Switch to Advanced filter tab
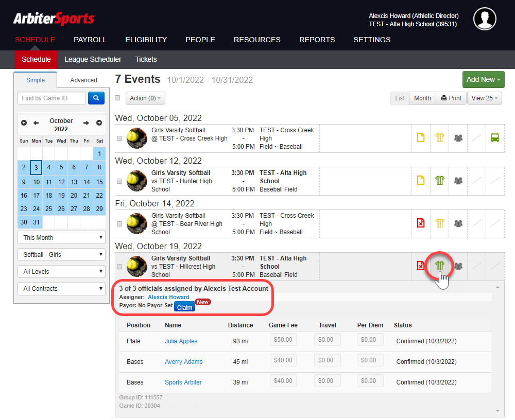Viewport: 515px width, 420px height. tap(83, 80)
